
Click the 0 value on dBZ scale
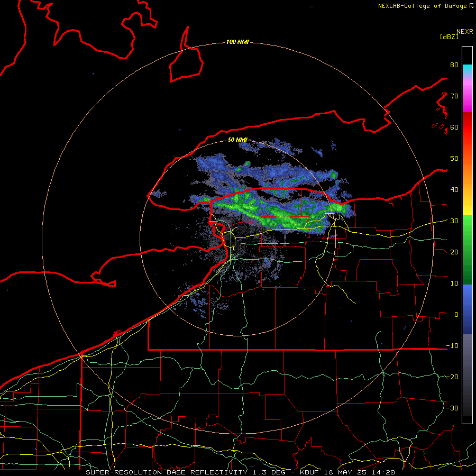pyautogui.click(x=456, y=315)
